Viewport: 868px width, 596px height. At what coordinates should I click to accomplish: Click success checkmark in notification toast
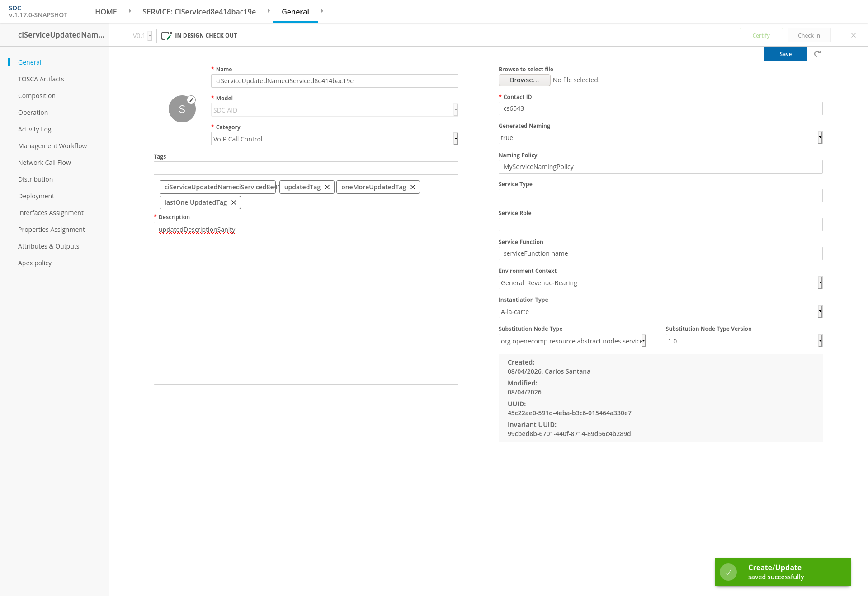(x=728, y=572)
